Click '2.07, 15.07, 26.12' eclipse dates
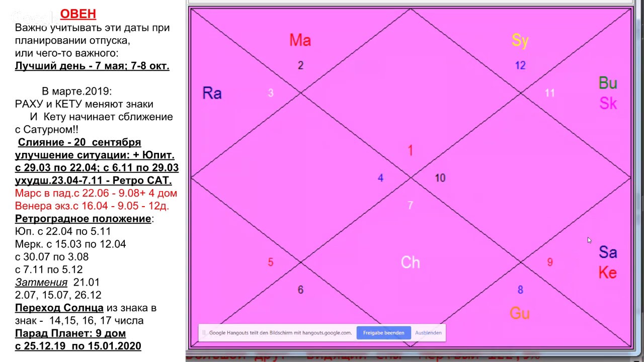The image size is (644, 362). pyautogui.click(x=58, y=295)
